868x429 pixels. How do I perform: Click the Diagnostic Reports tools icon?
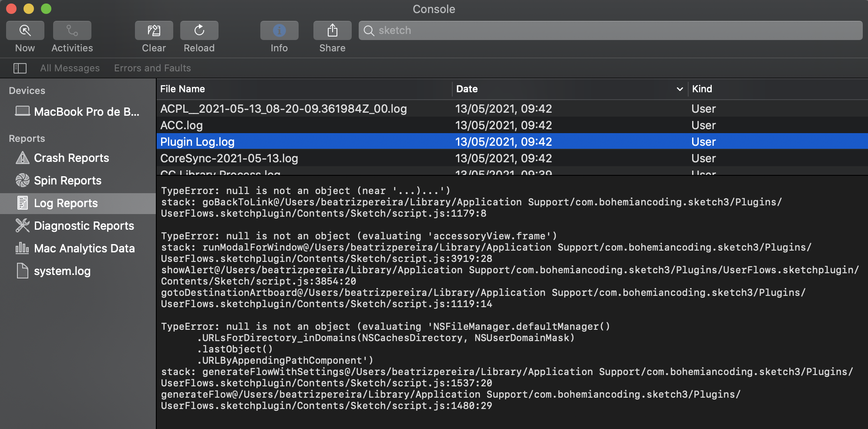22,225
